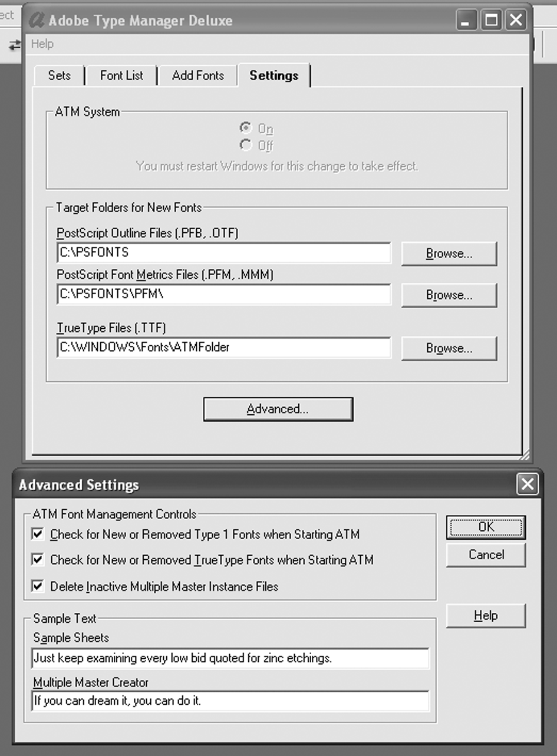Open the Add Fonts tab
Screen dimensions: 557x756
(198, 75)
